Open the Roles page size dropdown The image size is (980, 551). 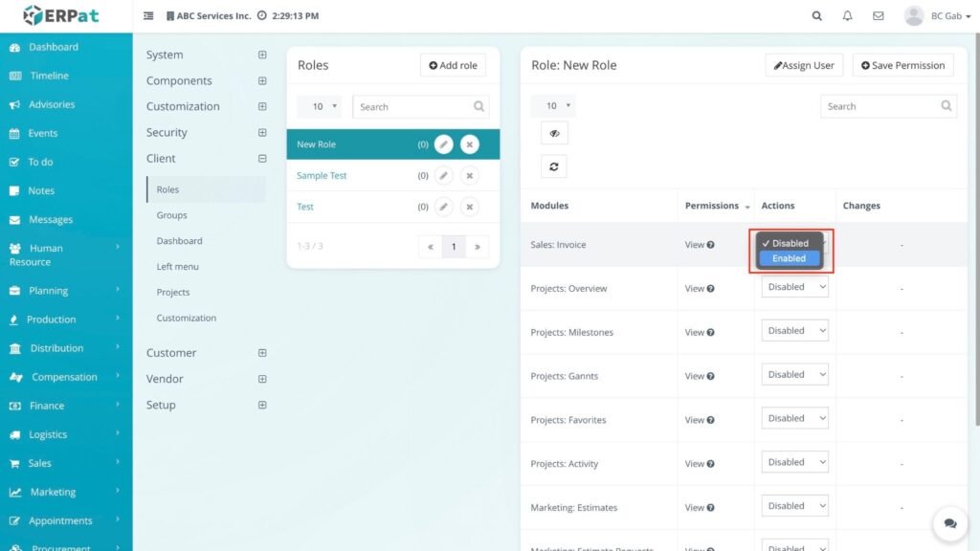319,107
